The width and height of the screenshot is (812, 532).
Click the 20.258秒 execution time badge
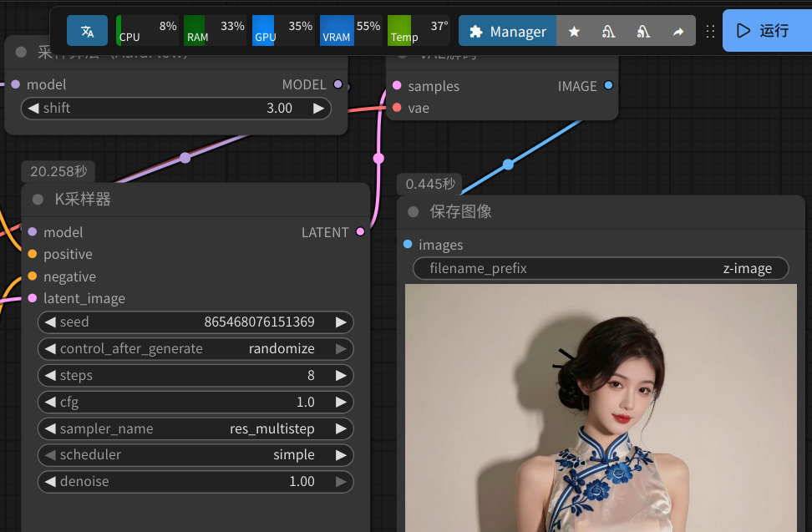coord(58,171)
